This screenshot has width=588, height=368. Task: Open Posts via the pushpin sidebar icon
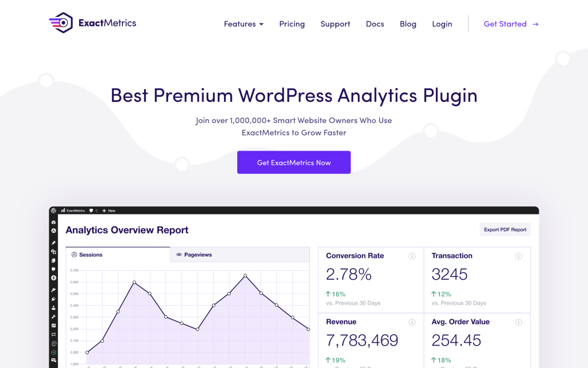pos(53,243)
